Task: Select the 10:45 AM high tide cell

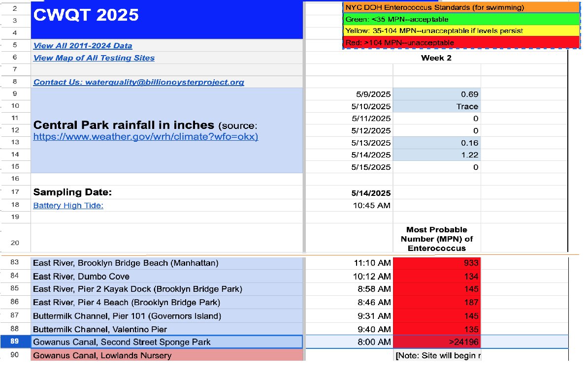Action: coord(350,205)
